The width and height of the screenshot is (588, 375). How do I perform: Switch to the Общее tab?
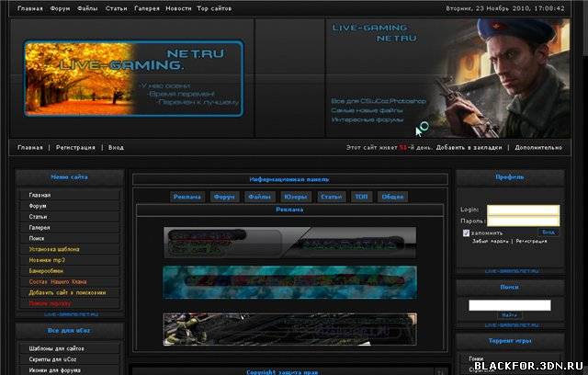392,197
